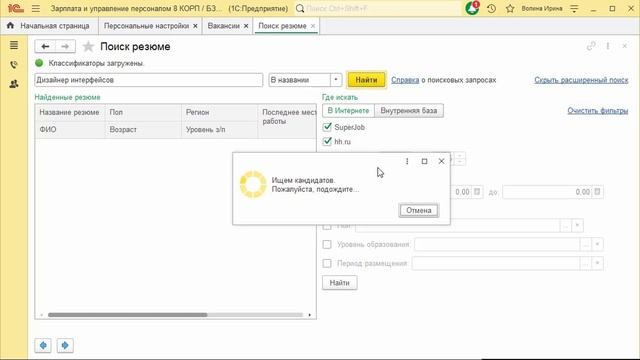Select 'Внутренняя база' search location

(x=409, y=111)
